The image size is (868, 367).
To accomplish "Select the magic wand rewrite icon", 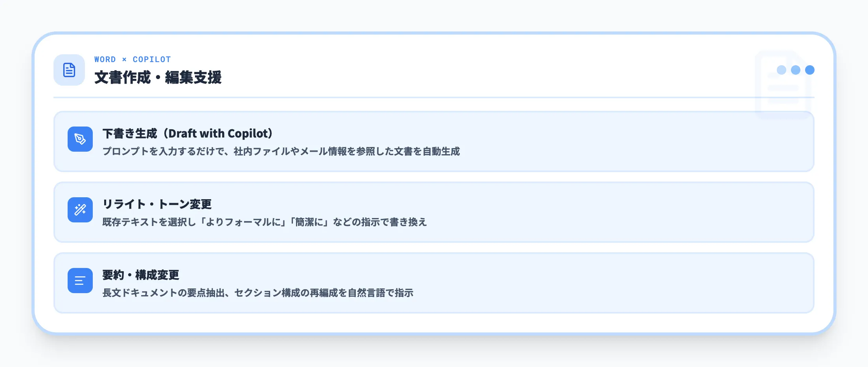I will [80, 210].
